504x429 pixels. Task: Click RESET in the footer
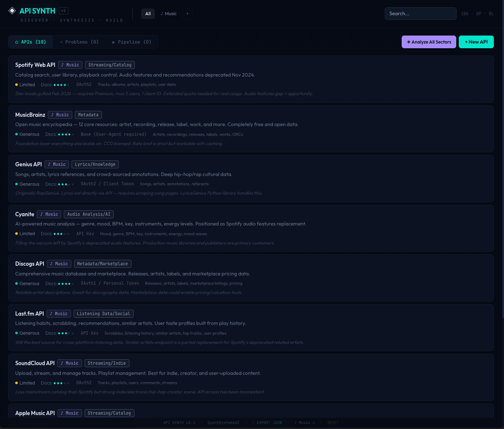[333, 423]
